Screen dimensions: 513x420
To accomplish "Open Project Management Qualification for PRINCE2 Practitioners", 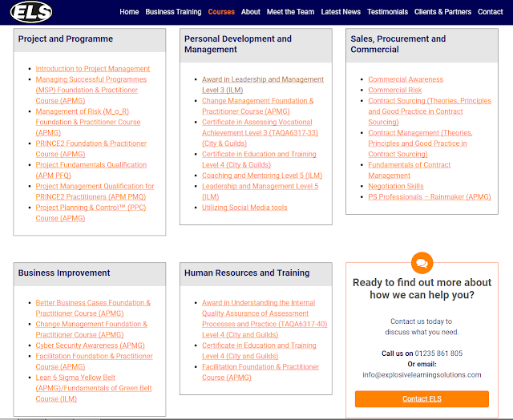I will (x=95, y=192).
